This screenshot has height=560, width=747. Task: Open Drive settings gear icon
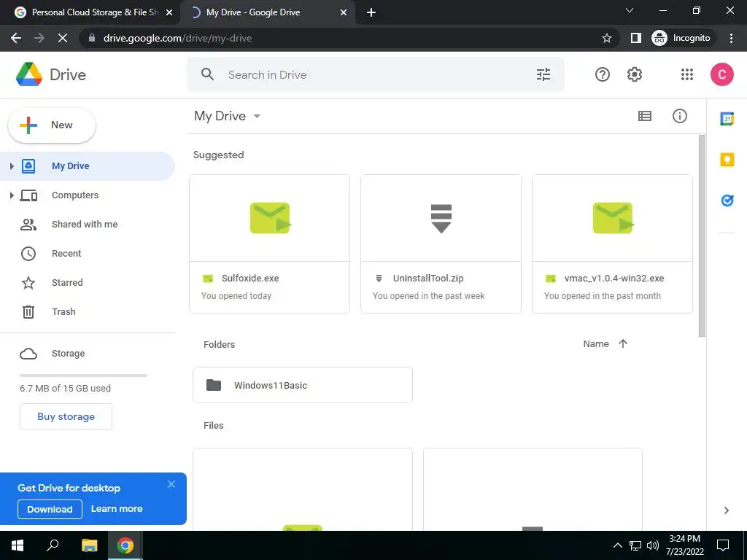[x=634, y=74]
